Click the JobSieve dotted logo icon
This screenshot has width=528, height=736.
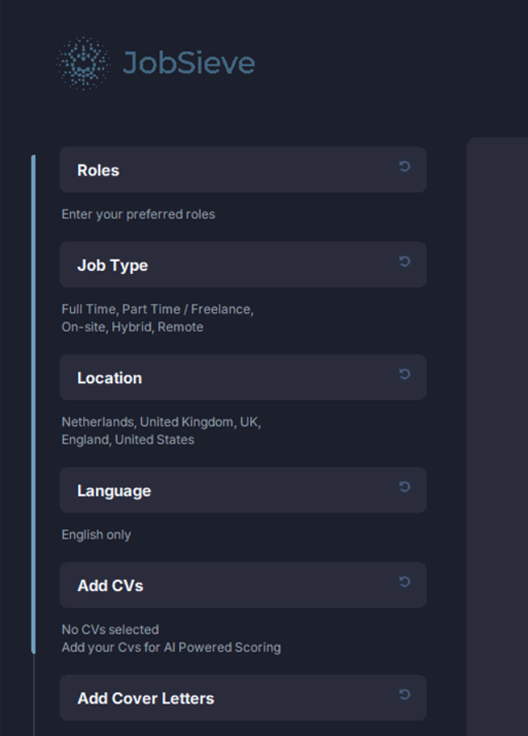tap(84, 63)
